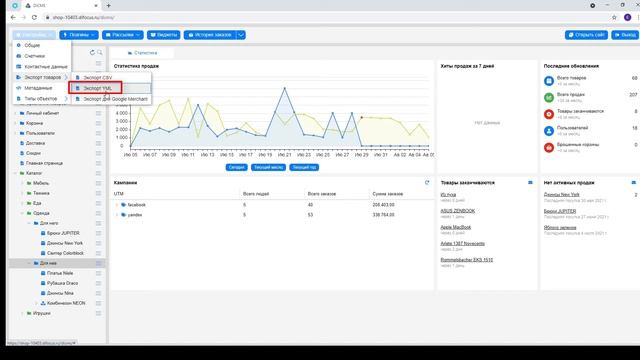Click the Свитер Colorblock product icon
This screenshot has height=360, width=640.
pos(43,253)
